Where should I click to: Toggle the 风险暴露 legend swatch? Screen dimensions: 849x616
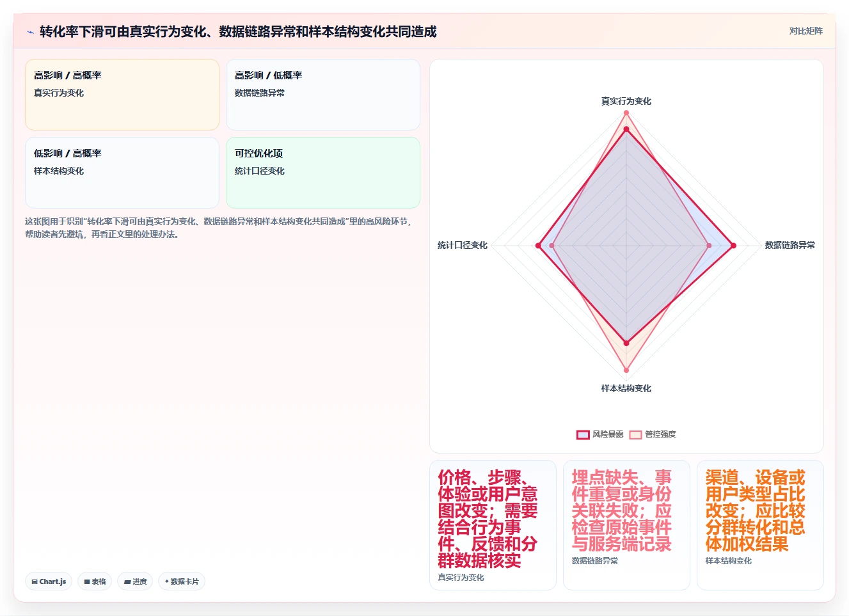point(583,434)
